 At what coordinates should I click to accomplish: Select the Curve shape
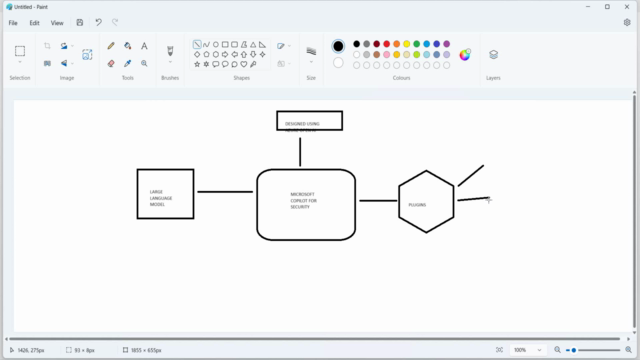206,44
